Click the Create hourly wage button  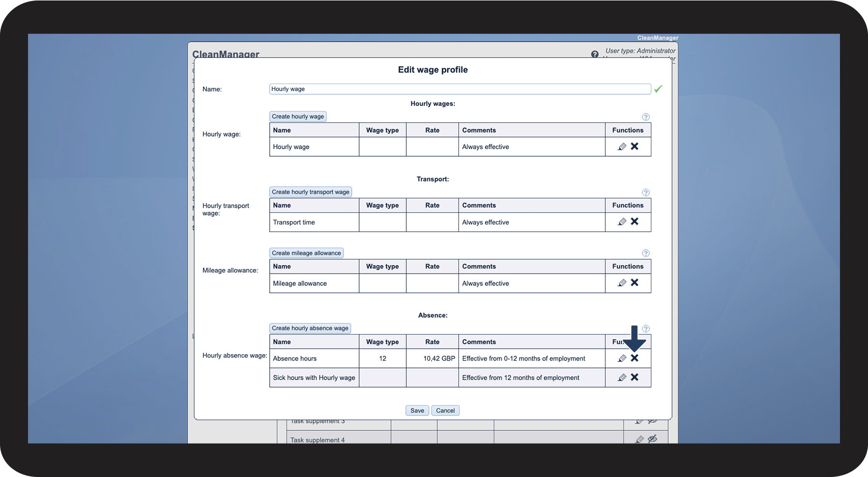[x=298, y=116]
